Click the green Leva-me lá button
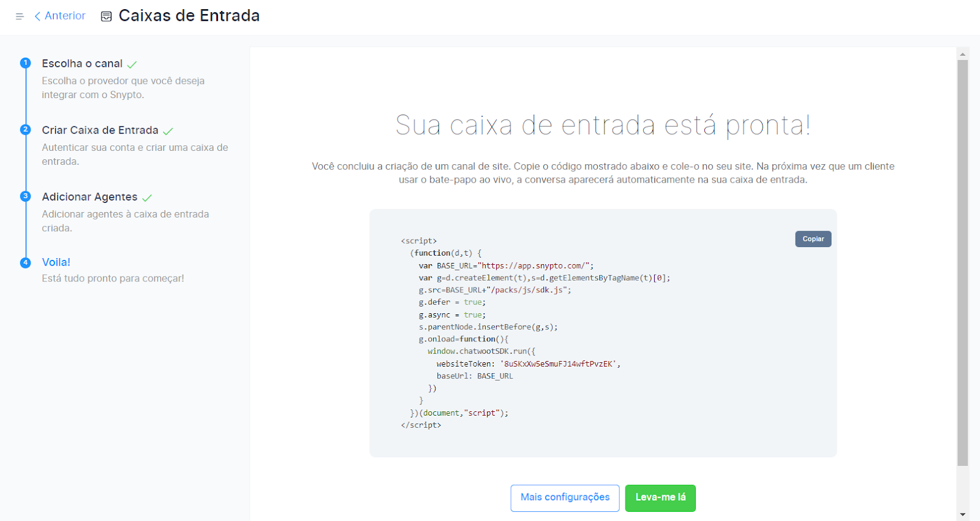This screenshot has width=980, height=521. pos(660,498)
